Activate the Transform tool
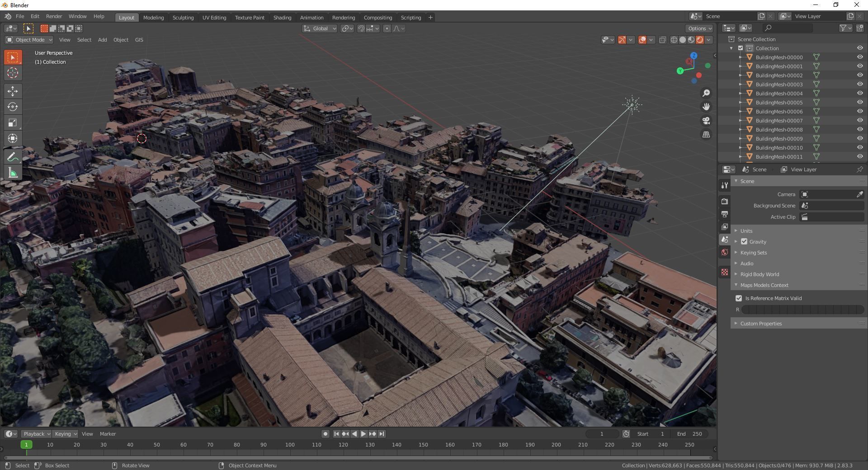Viewport: 868px width, 470px height. click(13, 139)
